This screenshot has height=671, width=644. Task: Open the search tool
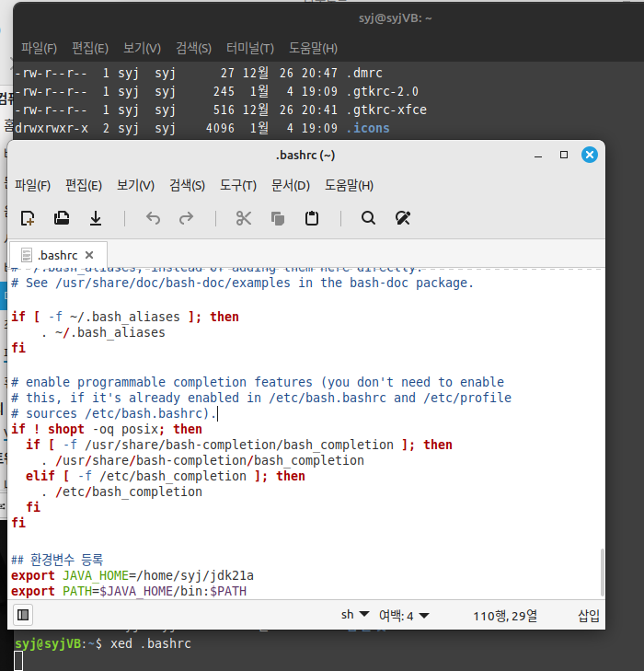[x=368, y=218]
